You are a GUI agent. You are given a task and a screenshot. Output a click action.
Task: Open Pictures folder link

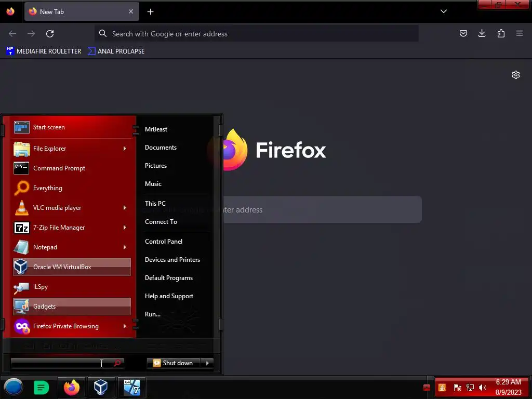click(156, 166)
